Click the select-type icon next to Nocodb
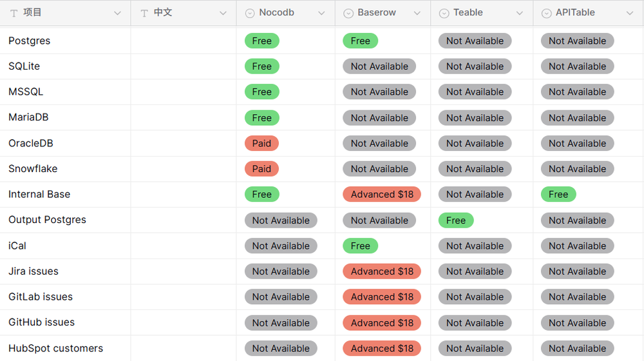The image size is (644, 361). pos(250,13)
